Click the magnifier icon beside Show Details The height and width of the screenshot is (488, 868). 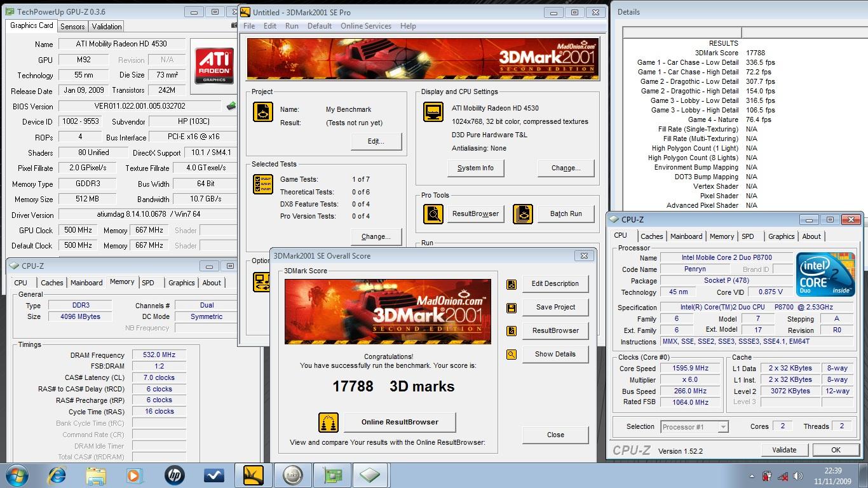(512, 355)
